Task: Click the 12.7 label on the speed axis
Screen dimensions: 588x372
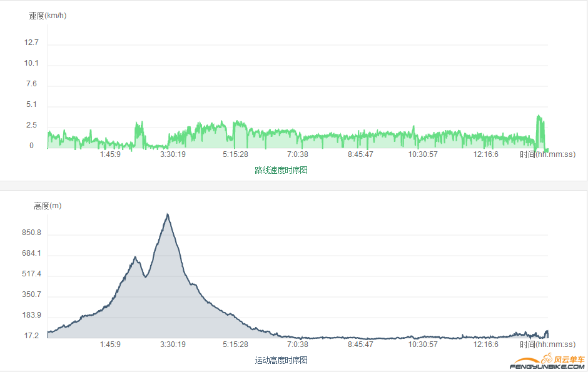Action: 31,43
